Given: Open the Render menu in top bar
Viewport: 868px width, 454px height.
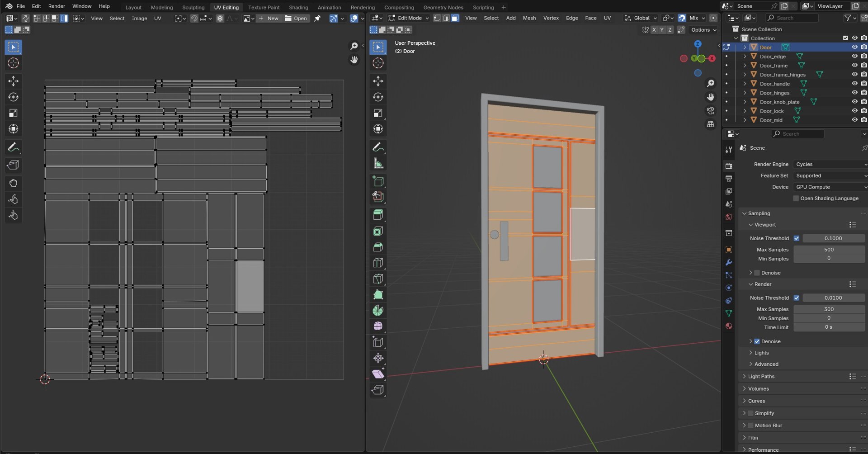Looking at the screenshot, I should coord(57,6).
